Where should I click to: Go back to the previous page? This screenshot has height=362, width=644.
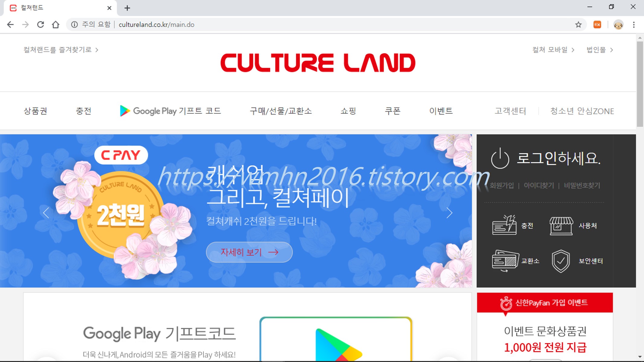click(10, 24)
